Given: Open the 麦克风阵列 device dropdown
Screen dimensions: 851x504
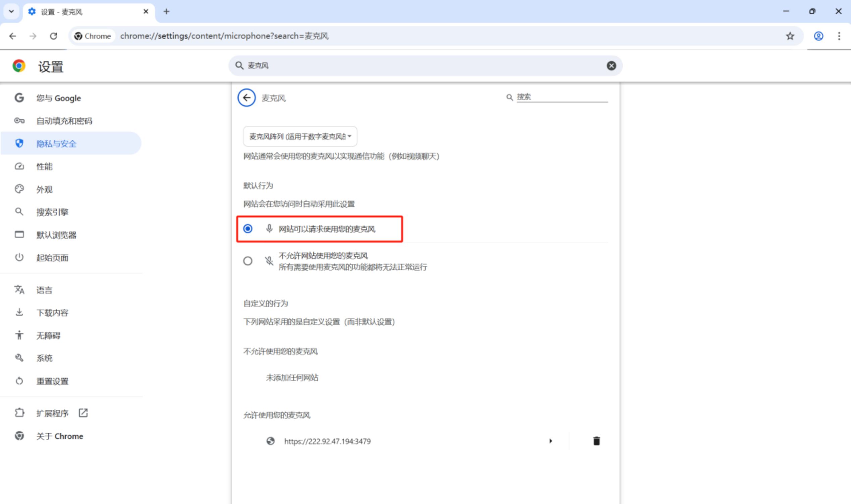Looking at the screenshot, I should point(300,136).
